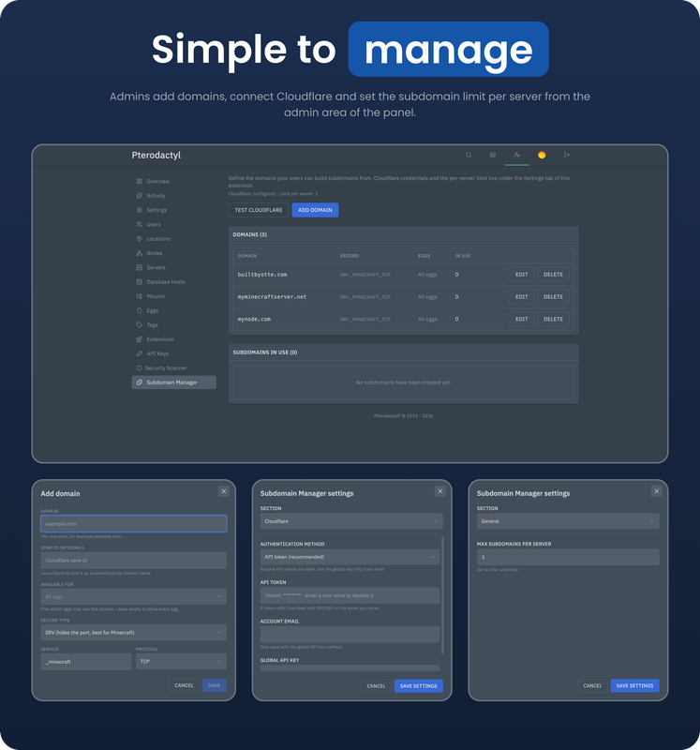Cancel the General settings dialog
Screen dimensions: 700x750
(592, 685)
